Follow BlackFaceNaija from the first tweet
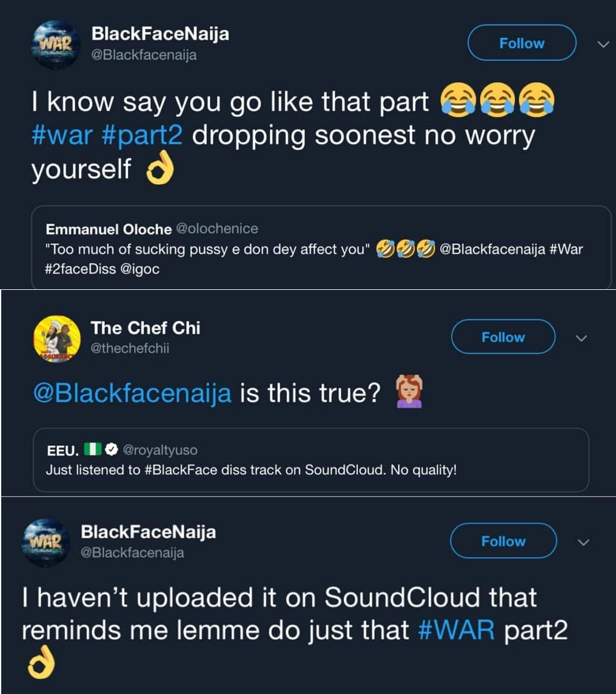This screenshot has width=616, height=694. [522, 43]
